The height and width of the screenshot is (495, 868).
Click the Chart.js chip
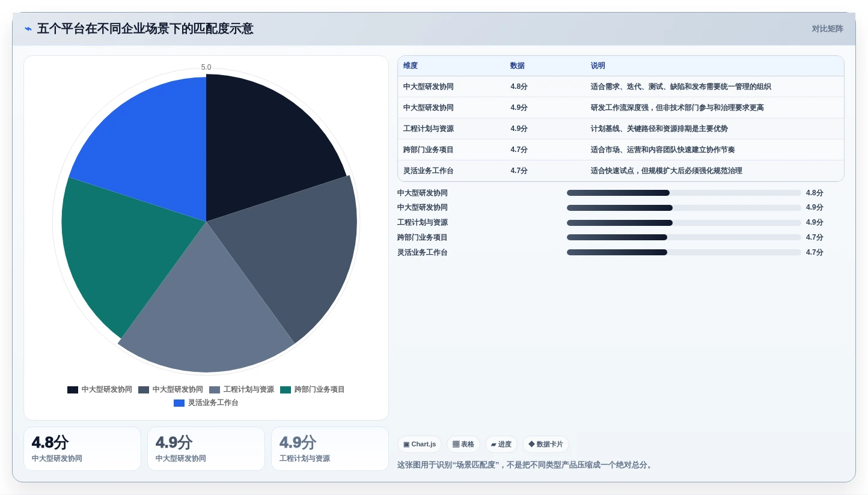pos(420,445)
